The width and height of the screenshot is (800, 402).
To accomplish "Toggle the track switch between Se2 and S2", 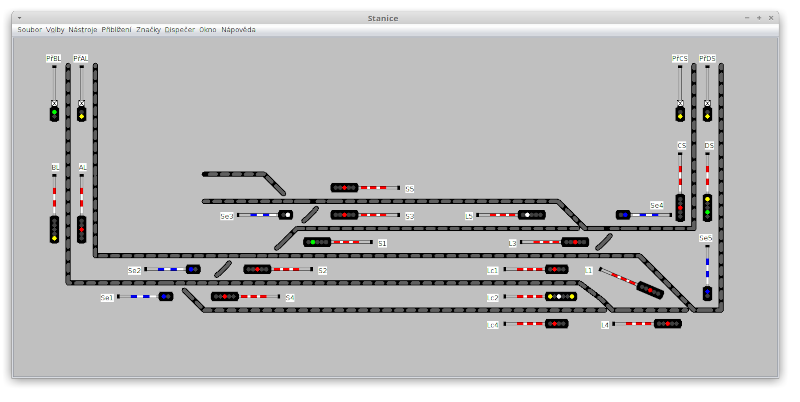I will tap(222, 269).
